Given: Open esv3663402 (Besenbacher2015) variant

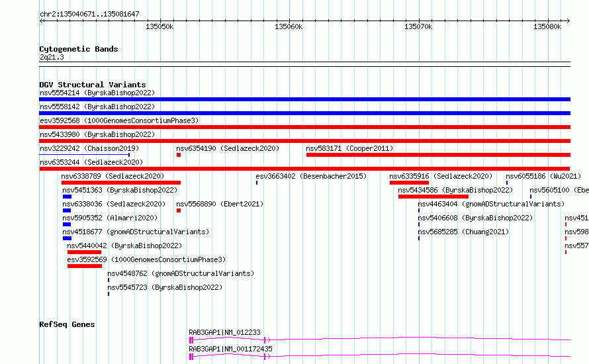Looking at the screenshot, I should (311, 176).
